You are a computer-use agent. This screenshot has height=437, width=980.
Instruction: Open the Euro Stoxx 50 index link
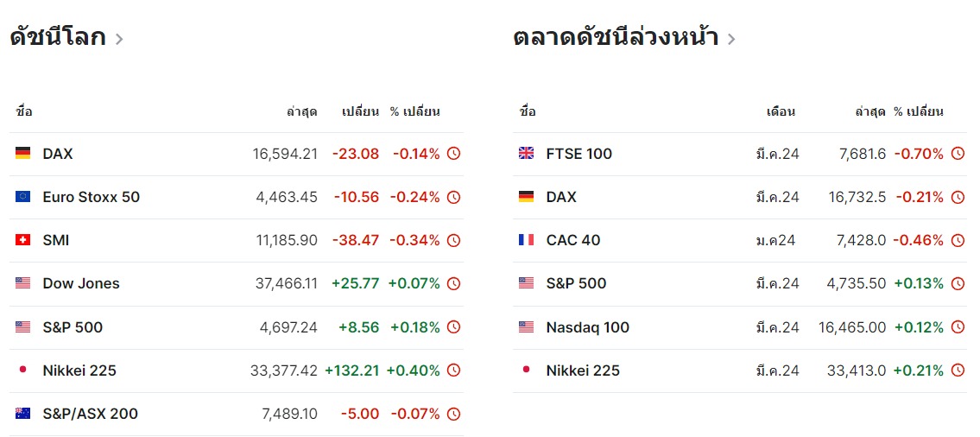tap(92, 197)
